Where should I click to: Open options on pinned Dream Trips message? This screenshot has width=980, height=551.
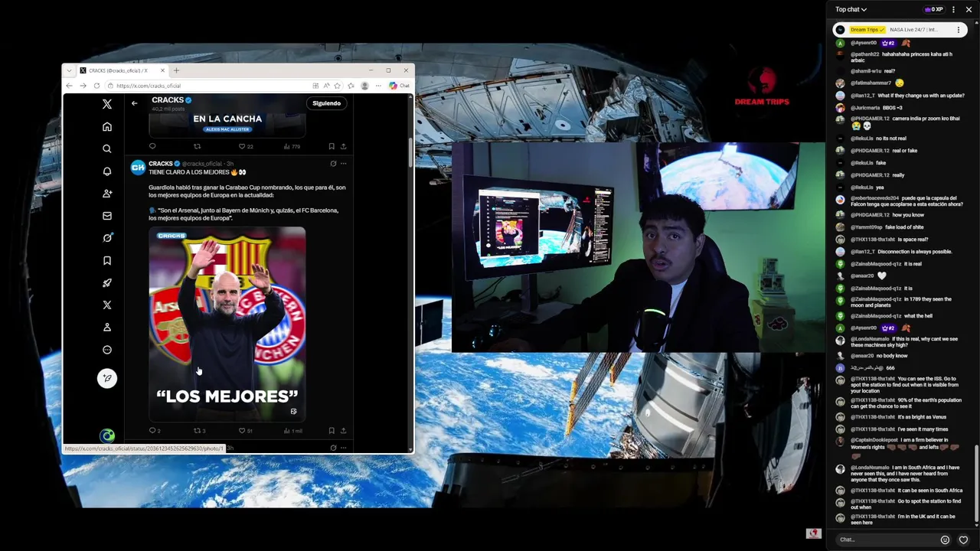coord(958,30)
